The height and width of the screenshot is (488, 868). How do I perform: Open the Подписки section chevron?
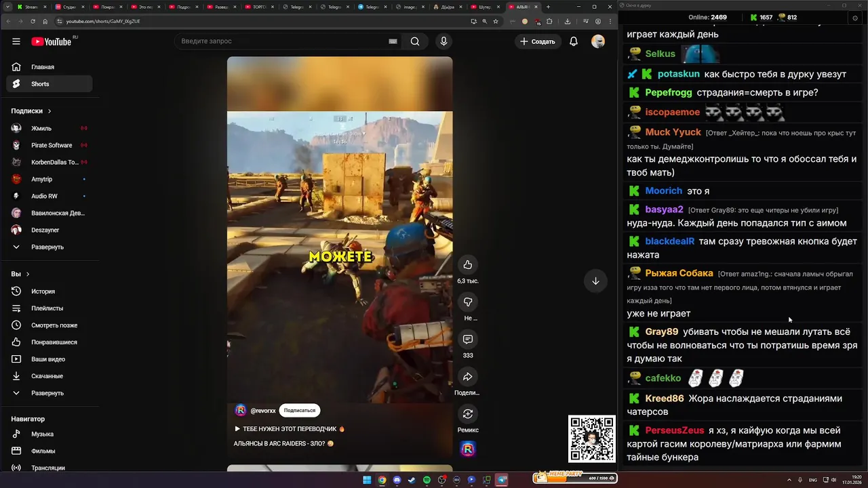click(50, 111)
